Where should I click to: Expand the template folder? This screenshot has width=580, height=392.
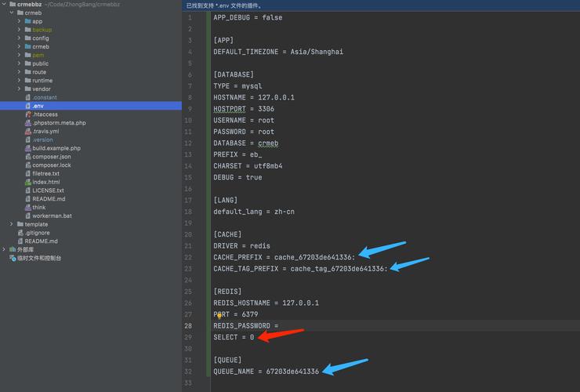click(11, 224)
